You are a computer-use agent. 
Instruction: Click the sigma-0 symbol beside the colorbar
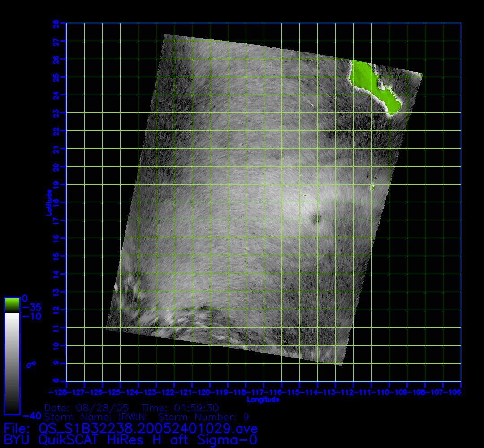pos(31,365)
